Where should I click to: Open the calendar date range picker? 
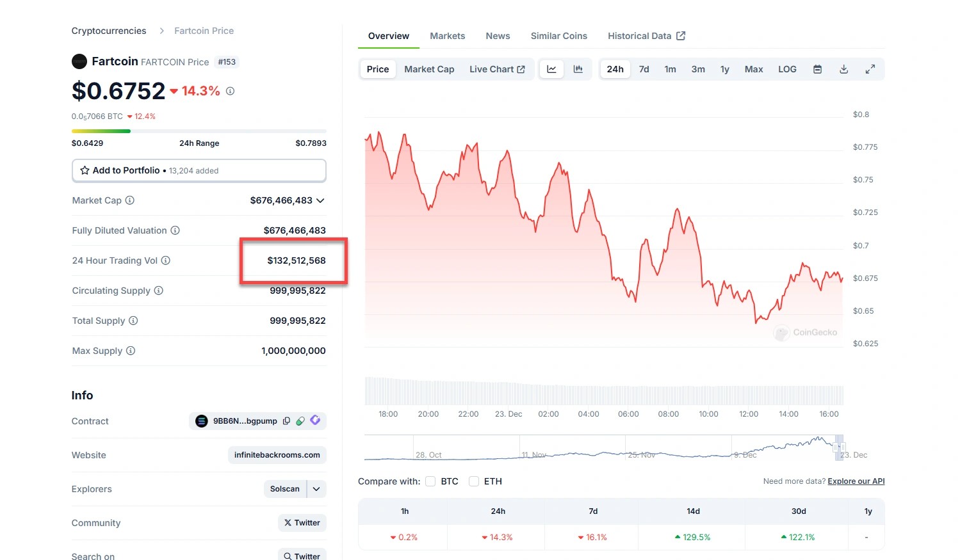[x=817, y=69]
